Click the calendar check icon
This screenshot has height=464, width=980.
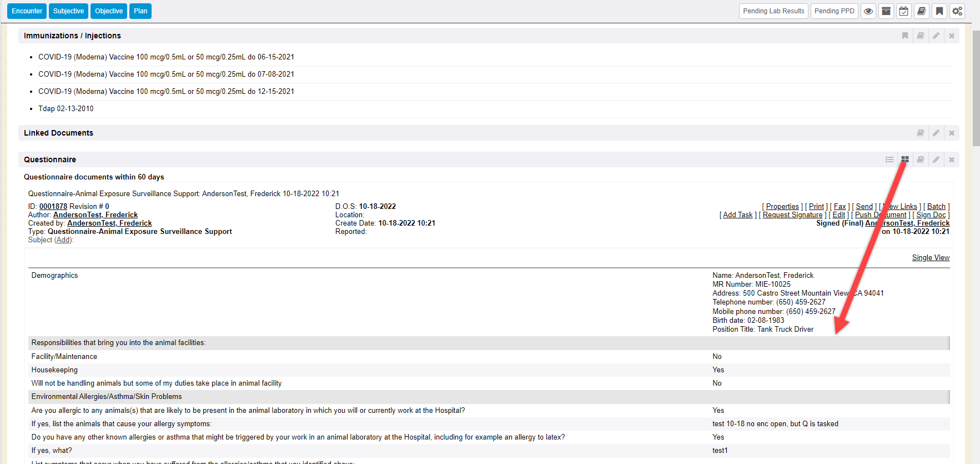tap(904, 11)
